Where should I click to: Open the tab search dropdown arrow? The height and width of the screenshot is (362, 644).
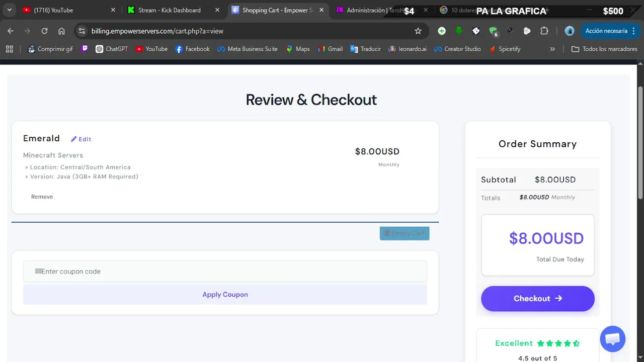click(9, 10)
